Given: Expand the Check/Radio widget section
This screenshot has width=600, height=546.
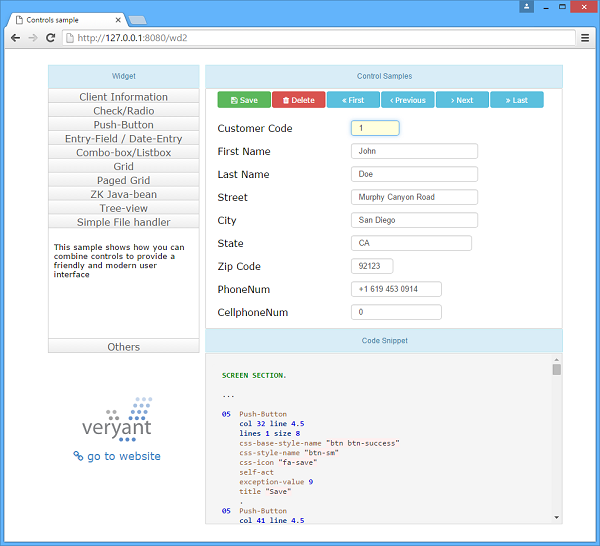Looking at the screenshot, I should (x=124, y=111).
